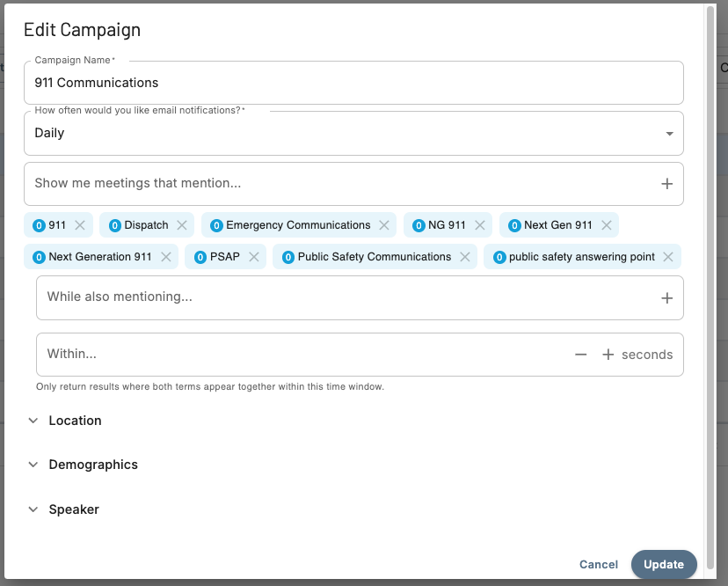Edit the Campaign Name field
The image size is (728, 586).
tap(353, 83)
